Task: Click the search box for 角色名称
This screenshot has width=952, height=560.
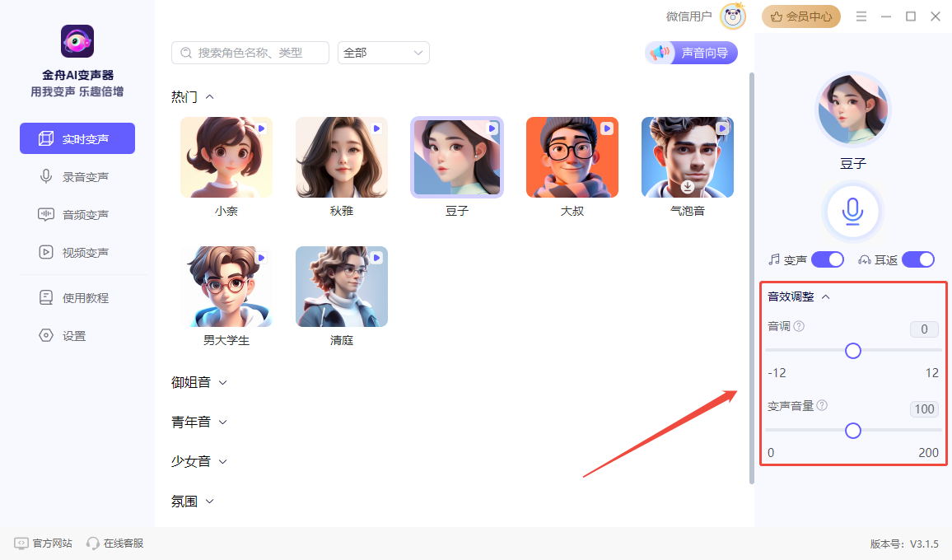Action: point(250,53)
